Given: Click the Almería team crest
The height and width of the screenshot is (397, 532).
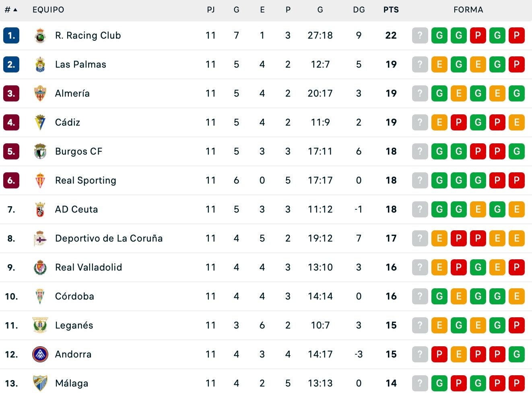Looking at the screenshot, I should pyautogui.click(x=40, y=93).
